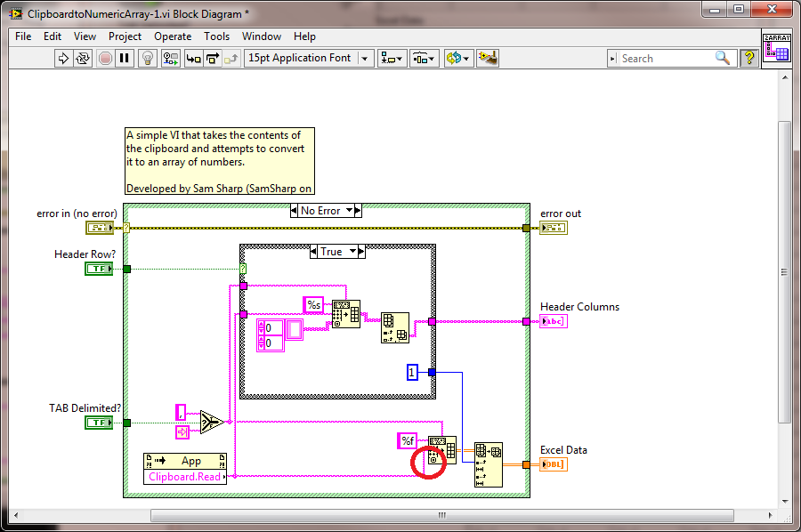Select the TAB Delimited? boolean terminal

point(99,423)
